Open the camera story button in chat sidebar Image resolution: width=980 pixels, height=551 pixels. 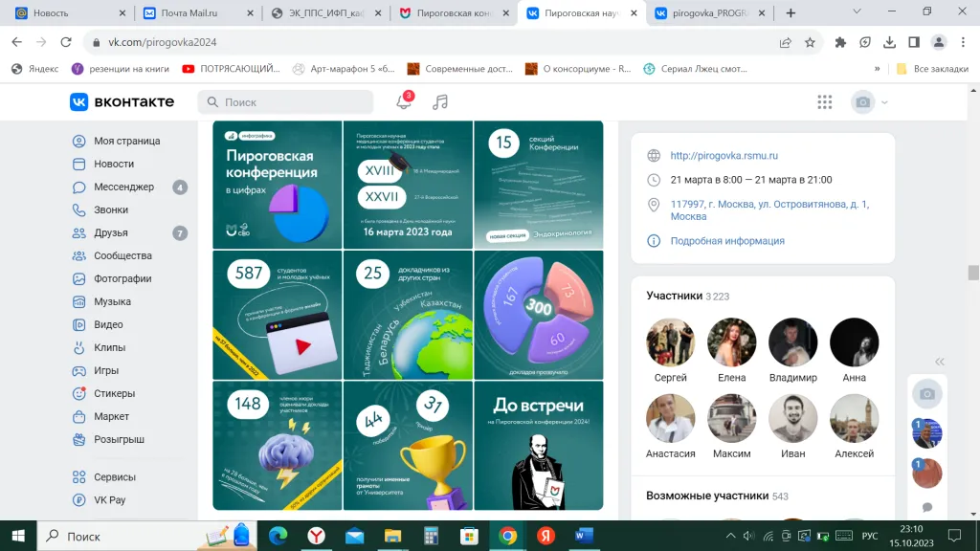click(x=926, y=394)
